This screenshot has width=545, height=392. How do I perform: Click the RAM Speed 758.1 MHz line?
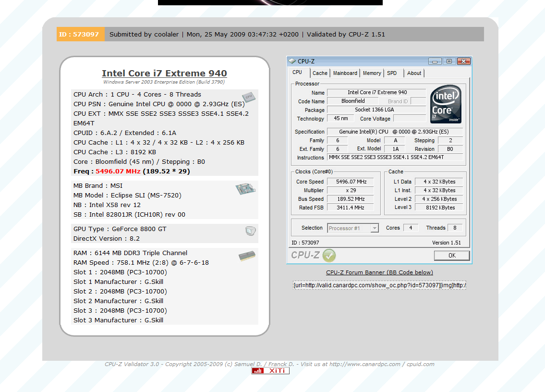141,263
